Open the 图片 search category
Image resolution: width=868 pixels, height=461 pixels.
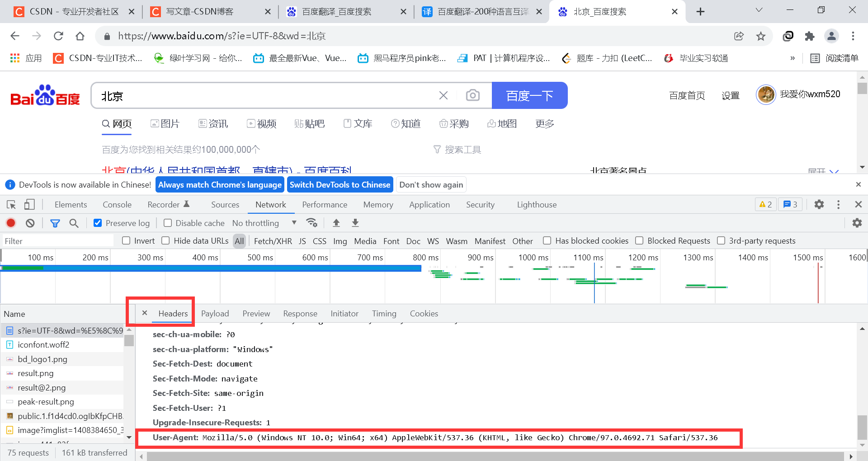click(165, 123)
